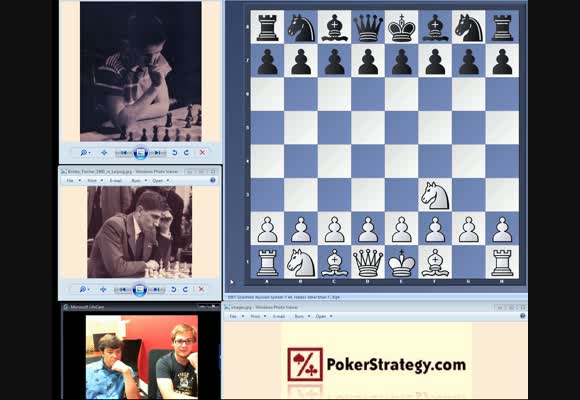Open Print menu in strategy.jpg viewer

[x=258, y=316]
